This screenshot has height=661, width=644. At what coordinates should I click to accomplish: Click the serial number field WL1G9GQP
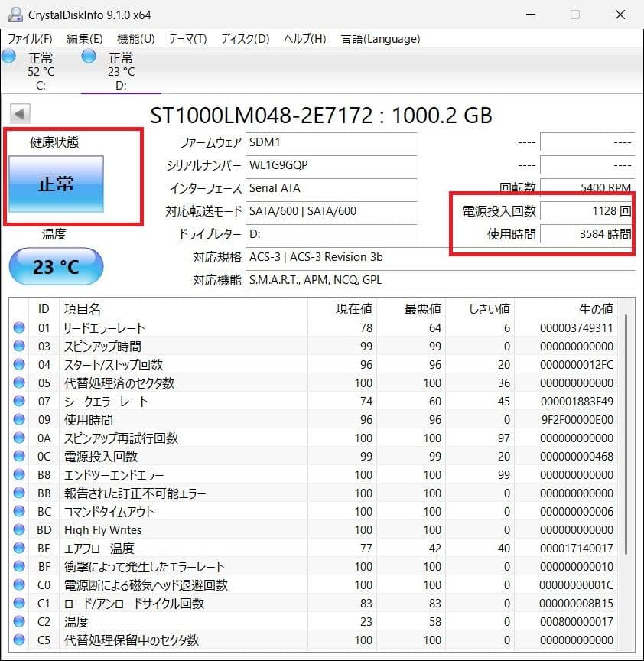331,164
